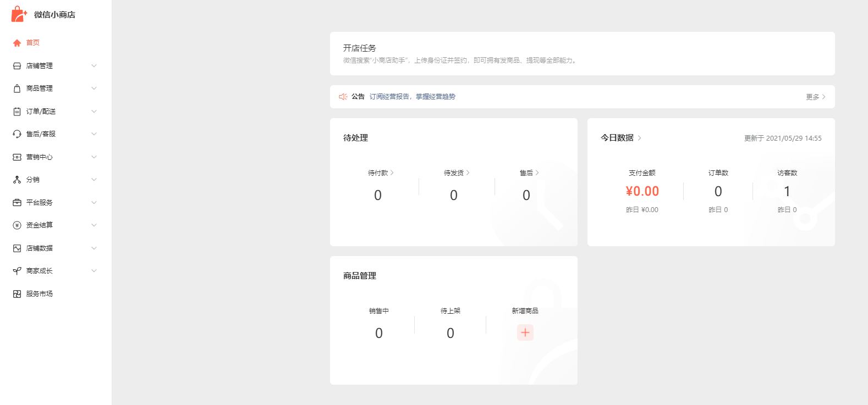Click the yen coin icon beside 资金结算
Screen dimensions: 868x405
click(x=17, y=225)
